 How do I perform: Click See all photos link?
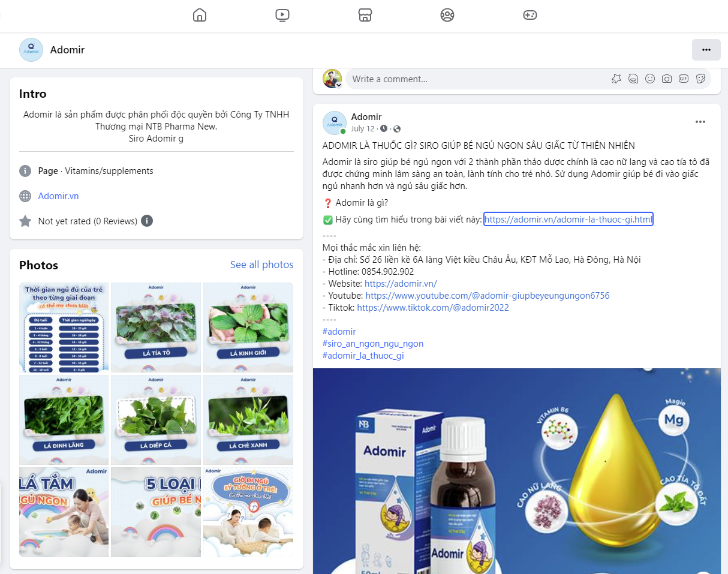coord(261,265)
